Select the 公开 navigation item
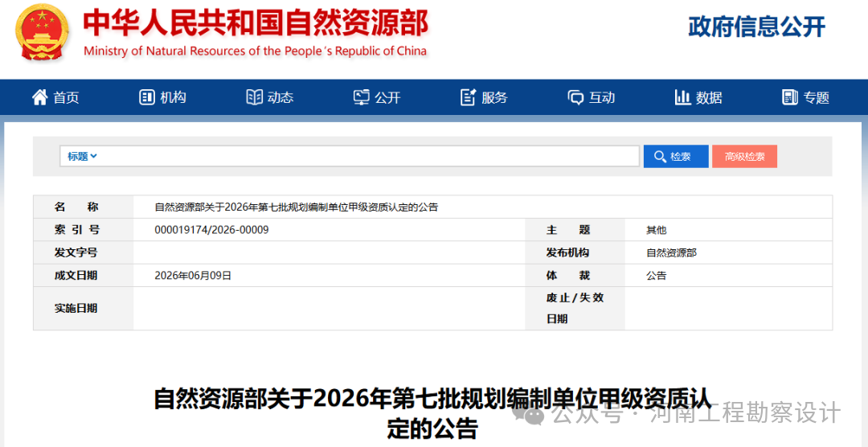 (x=377, y=97)
